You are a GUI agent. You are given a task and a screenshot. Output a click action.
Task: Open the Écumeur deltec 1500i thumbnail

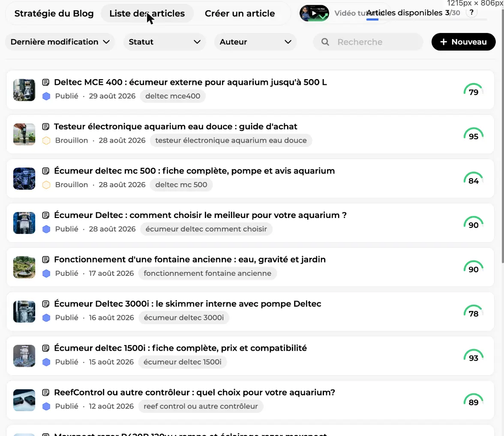pyautogui.click(x=24, y=356)
